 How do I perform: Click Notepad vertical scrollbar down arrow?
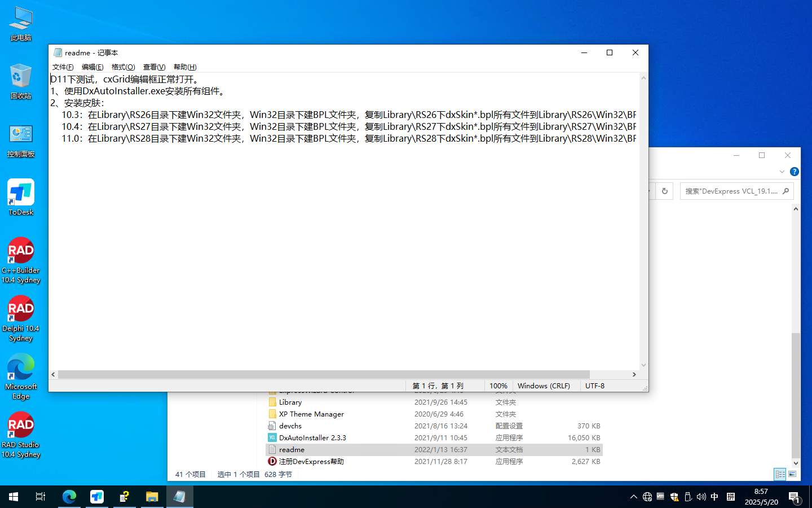pyautogui.click(x=643, y=365)
